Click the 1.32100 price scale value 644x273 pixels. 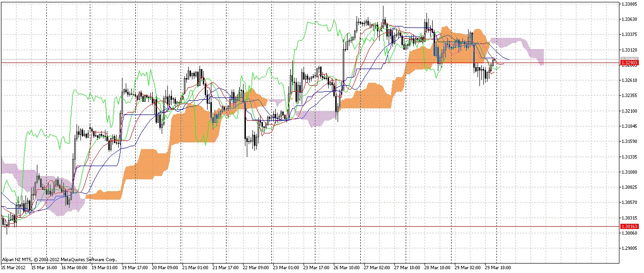click(x=629, y=111)
